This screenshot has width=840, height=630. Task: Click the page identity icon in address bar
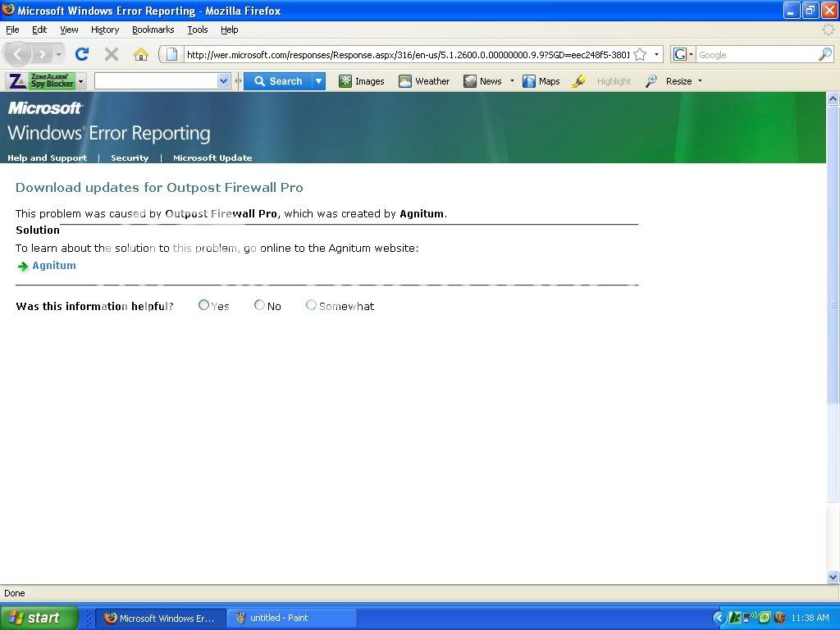tap(171, 54)
